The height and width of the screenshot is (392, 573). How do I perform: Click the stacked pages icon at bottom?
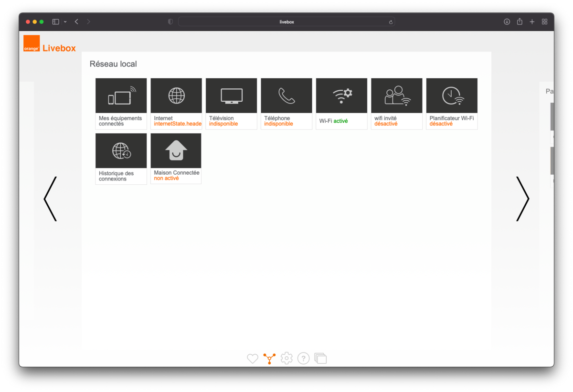321,358
